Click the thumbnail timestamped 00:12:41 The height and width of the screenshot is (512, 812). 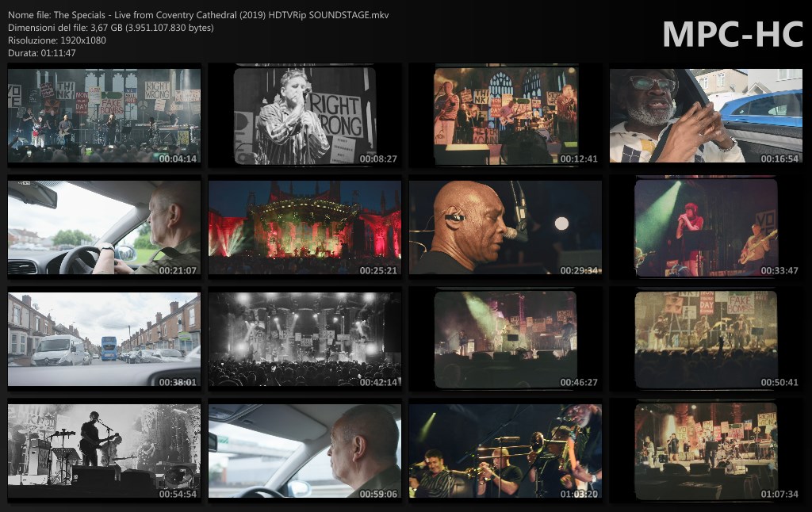point(505,116)
